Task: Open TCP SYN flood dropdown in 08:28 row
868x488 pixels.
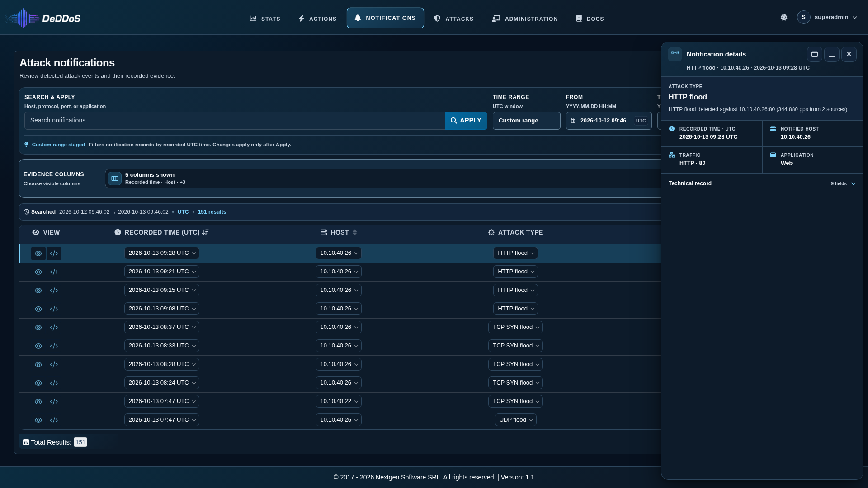Action: coord(515,364)
